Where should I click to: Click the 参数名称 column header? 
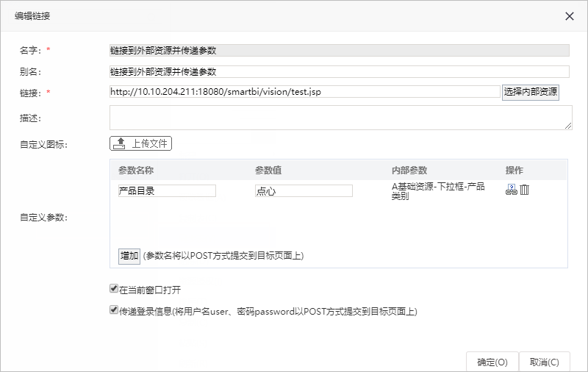pos(136,171)
